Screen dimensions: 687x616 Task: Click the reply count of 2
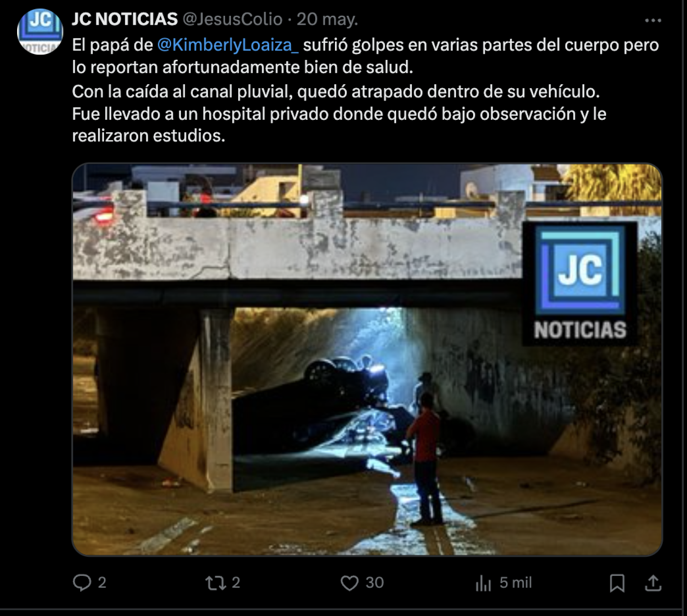[x=102, y=583]
